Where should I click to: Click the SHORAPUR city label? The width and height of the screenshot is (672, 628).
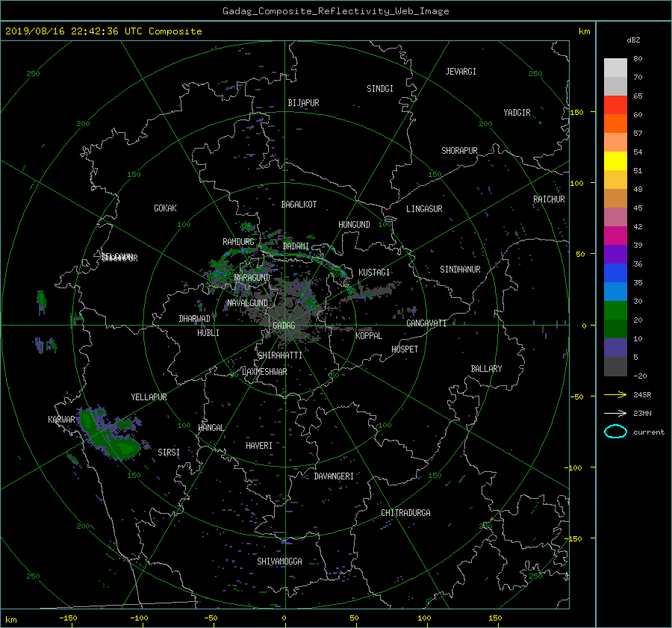459,151
